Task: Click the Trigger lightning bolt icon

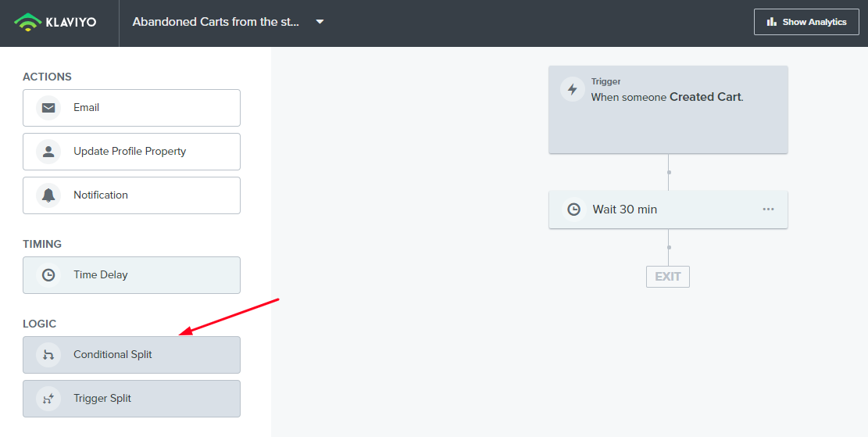Action: [x=573, y=89]
